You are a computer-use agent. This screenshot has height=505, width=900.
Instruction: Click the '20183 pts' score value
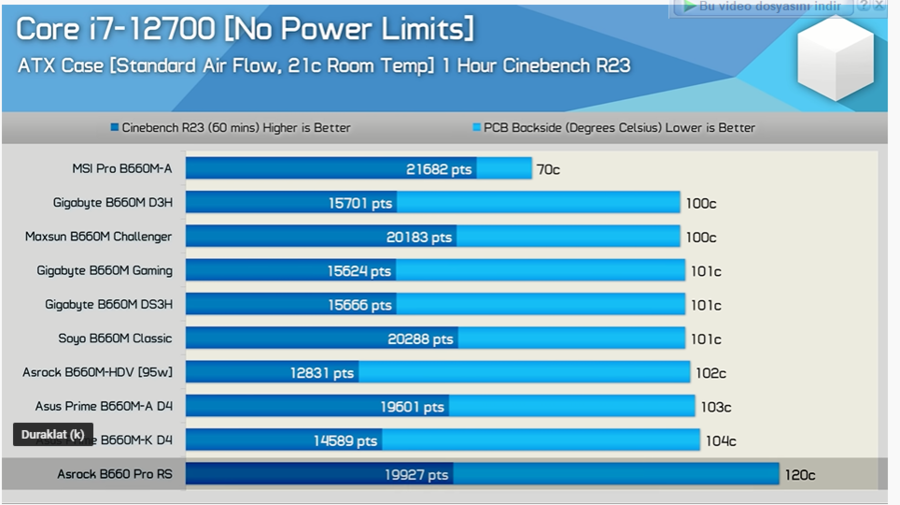point(419,237)
